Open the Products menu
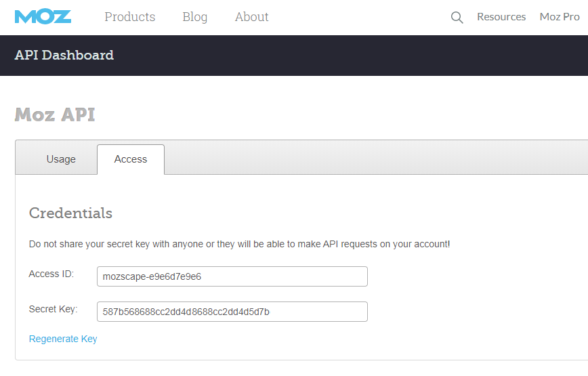 point(130,17)
